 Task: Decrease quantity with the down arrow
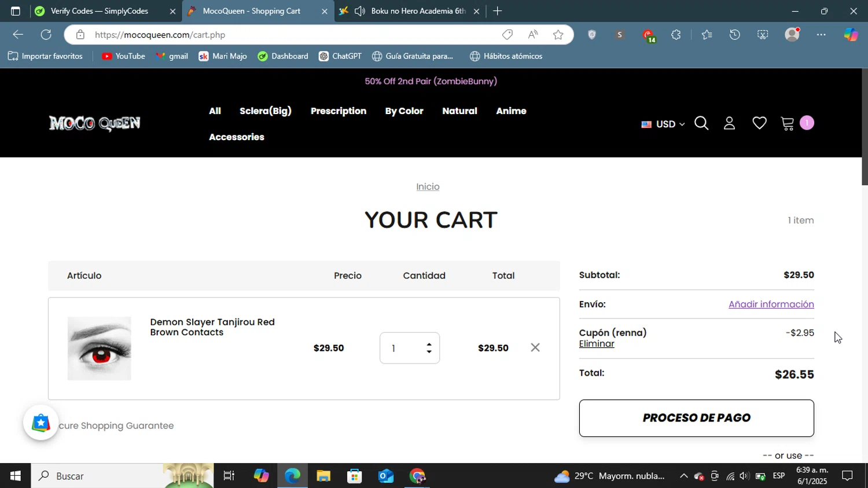click(x=429, y=351)
